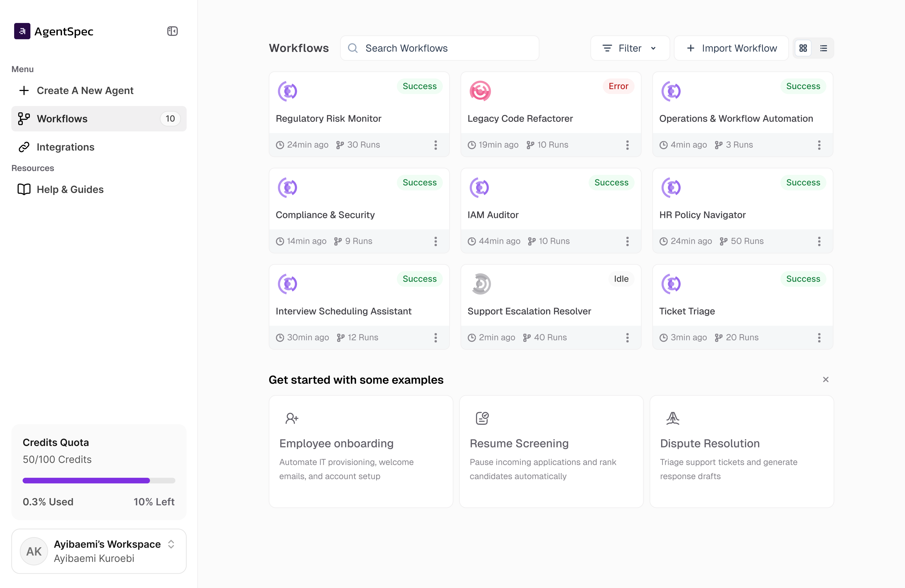Click Interview Scheduling Assistant agent icon
Screen dimensions: 905x588
pyautogui.click(x=287, y=284)
